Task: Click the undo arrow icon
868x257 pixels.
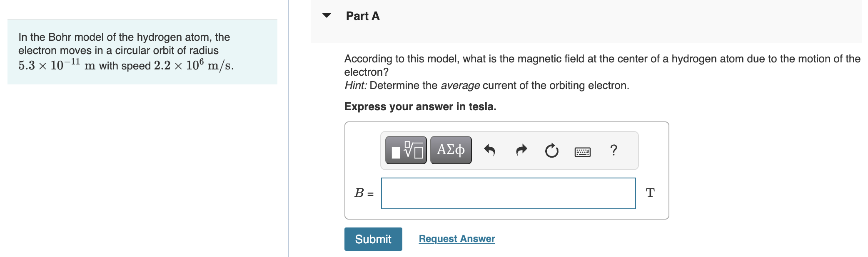Action: click(x=489, y=150)
